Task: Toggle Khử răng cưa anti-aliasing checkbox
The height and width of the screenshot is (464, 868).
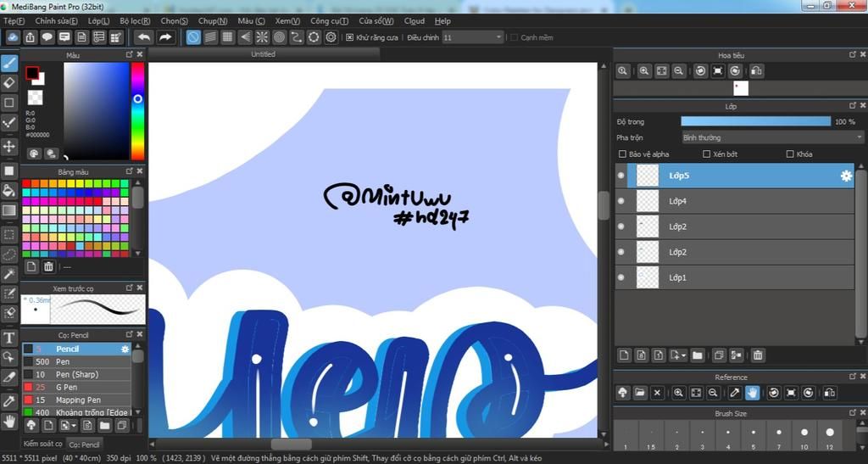Action: (x=350, y=37)
